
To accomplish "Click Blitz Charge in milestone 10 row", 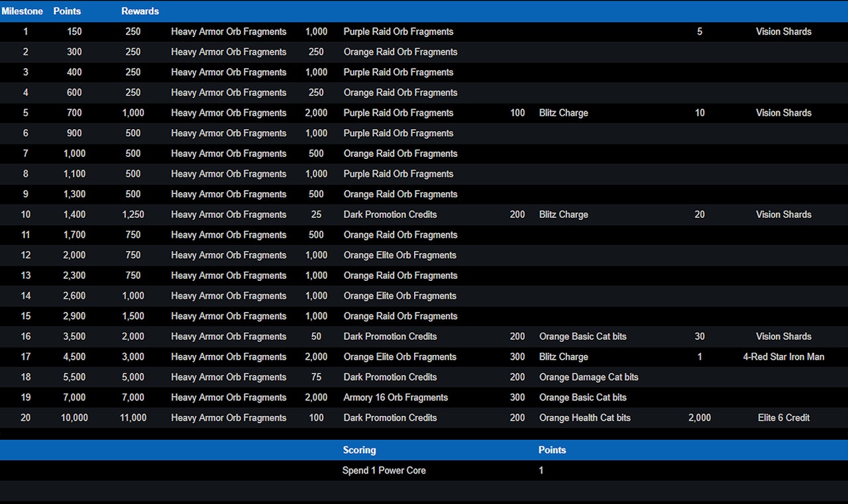I will (x=563, y=215).
